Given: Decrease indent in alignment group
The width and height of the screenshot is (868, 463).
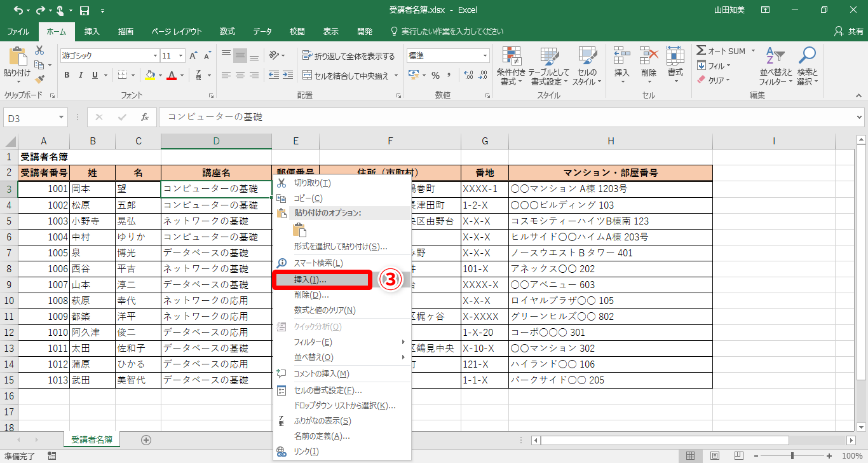Looking at the screenshot, I should pyautogui.click(x=273, y=75).
